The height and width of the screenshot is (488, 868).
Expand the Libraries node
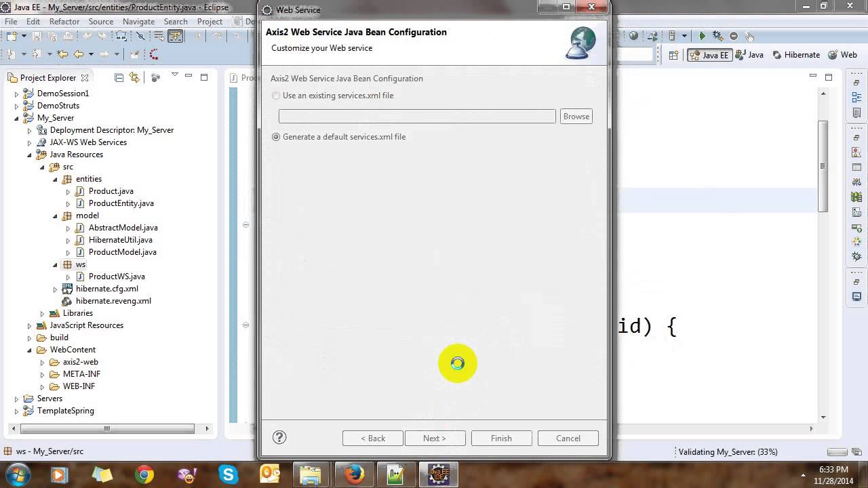click(x=42, y=313)
